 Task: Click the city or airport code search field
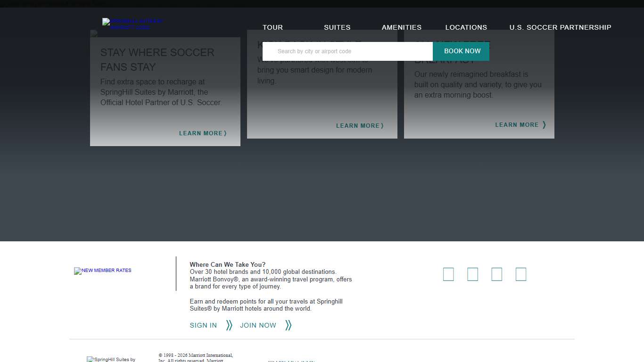(347, 51)
